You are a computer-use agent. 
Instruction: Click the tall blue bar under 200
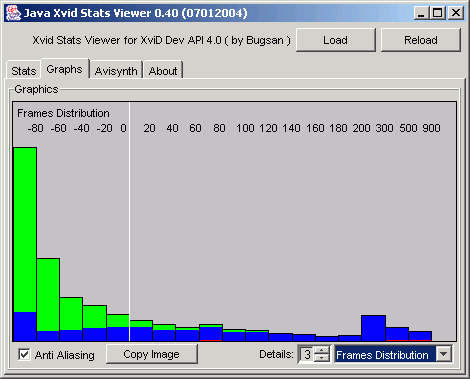[x=373, y=328]
